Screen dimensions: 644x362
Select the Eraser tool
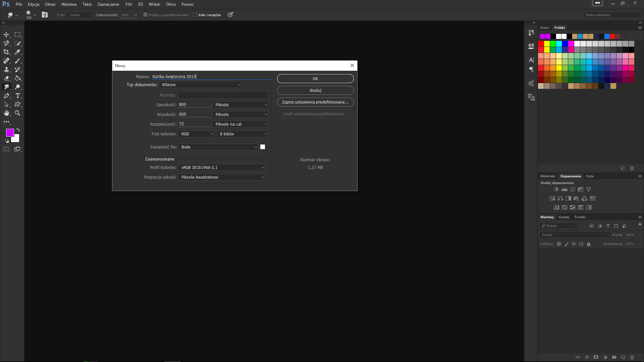point(6,78)
